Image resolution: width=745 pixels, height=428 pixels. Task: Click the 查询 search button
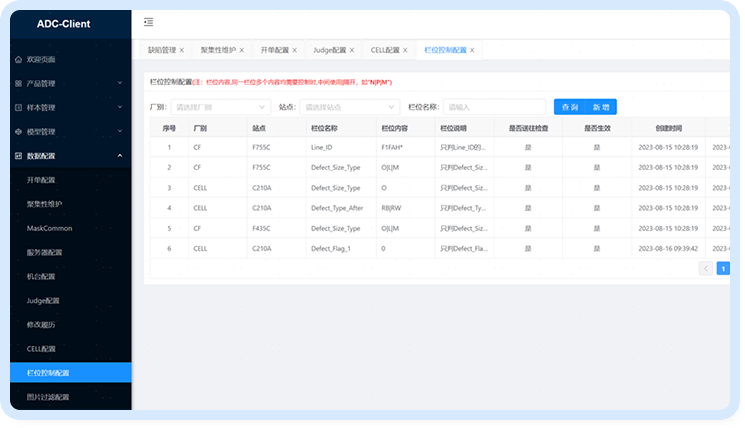(569, 107)
